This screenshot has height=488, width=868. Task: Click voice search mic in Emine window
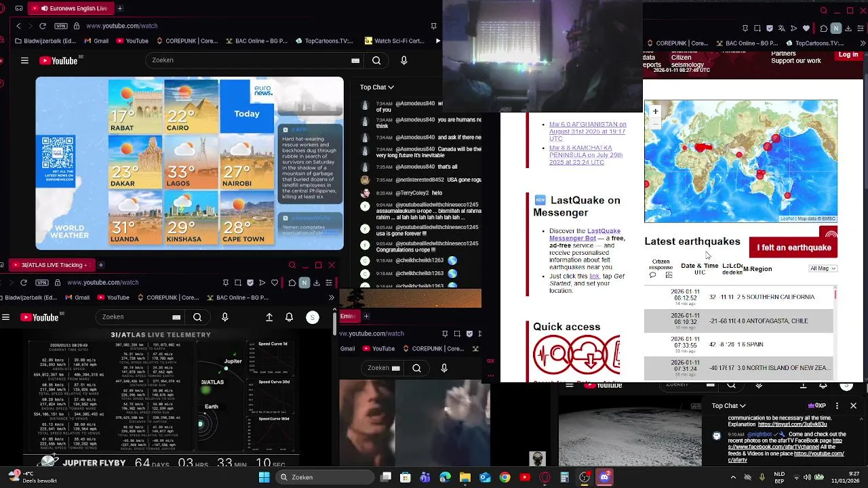[x=444, y=368]
